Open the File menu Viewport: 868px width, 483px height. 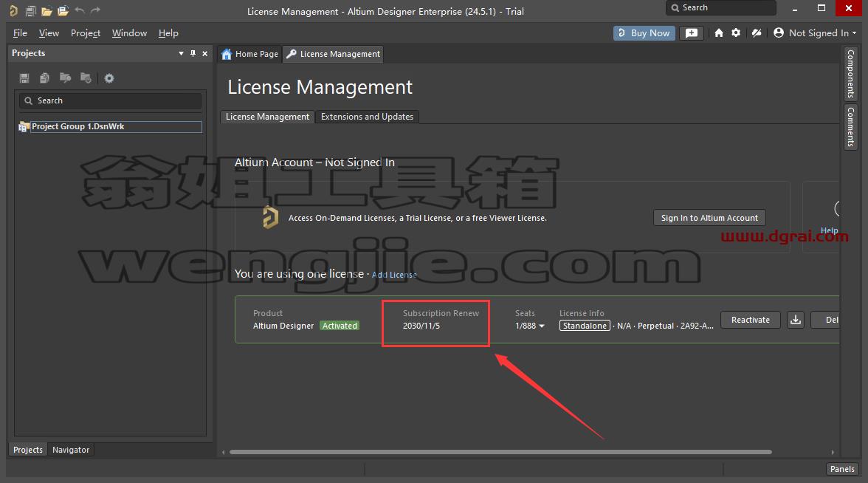point(20,33)
